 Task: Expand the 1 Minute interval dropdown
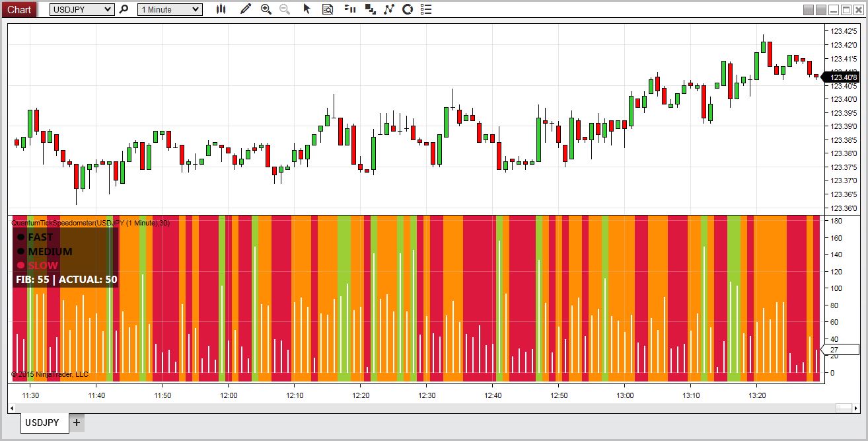click(170, 9)
